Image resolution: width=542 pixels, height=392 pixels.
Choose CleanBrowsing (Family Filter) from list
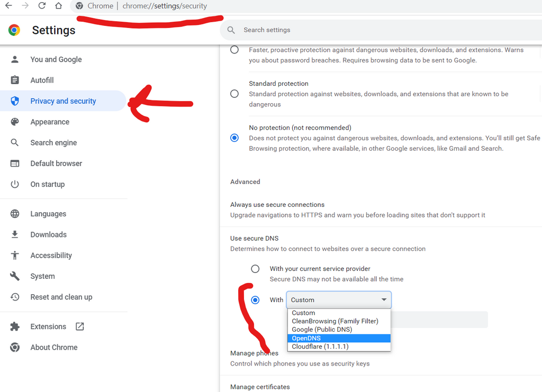pos(339,321)
